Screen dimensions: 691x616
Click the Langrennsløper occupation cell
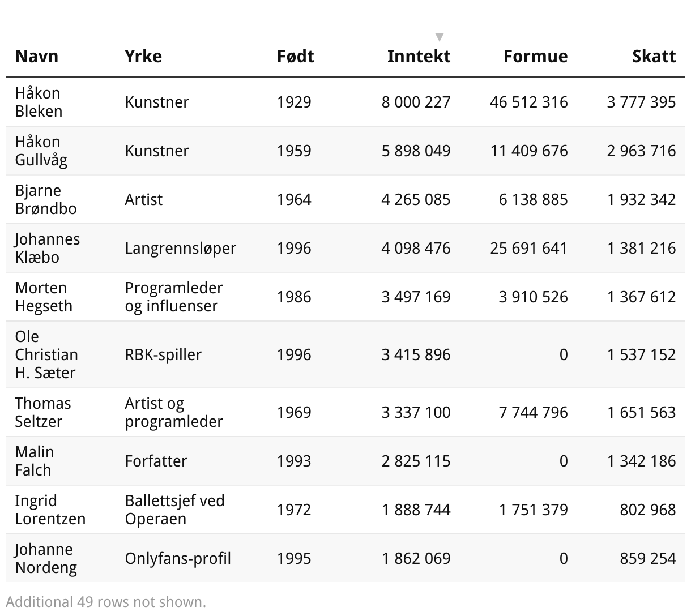[x=180, y=248]
